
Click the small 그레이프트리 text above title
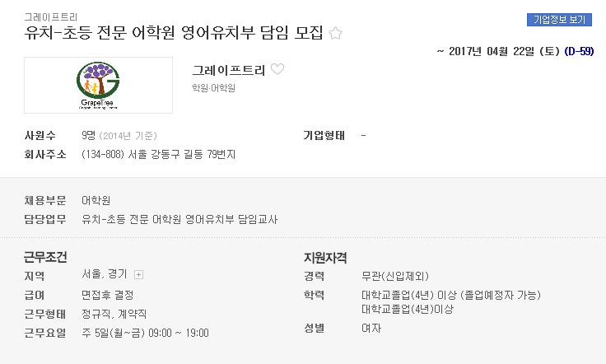pos(51,17)
